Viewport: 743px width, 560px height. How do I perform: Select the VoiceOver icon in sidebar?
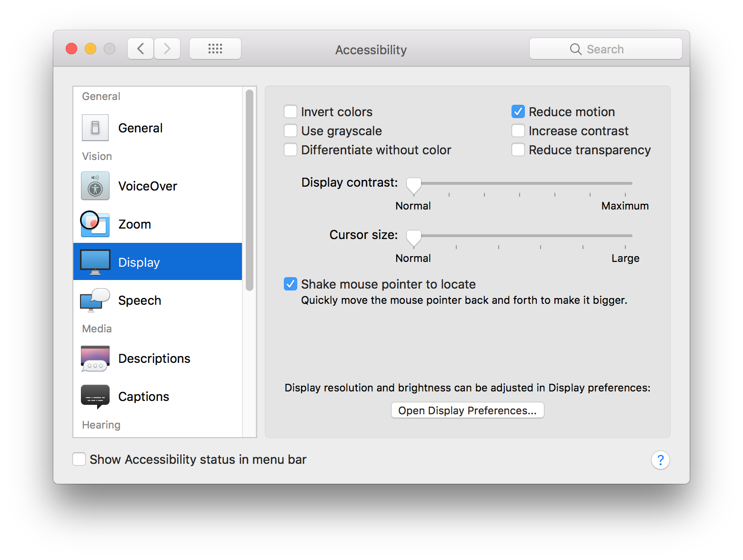click(95, 186)
